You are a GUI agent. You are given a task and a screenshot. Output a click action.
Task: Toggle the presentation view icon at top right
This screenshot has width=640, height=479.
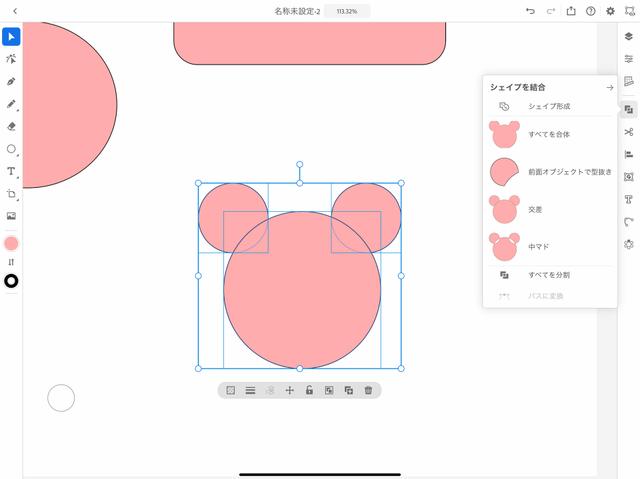pos(629,11)
